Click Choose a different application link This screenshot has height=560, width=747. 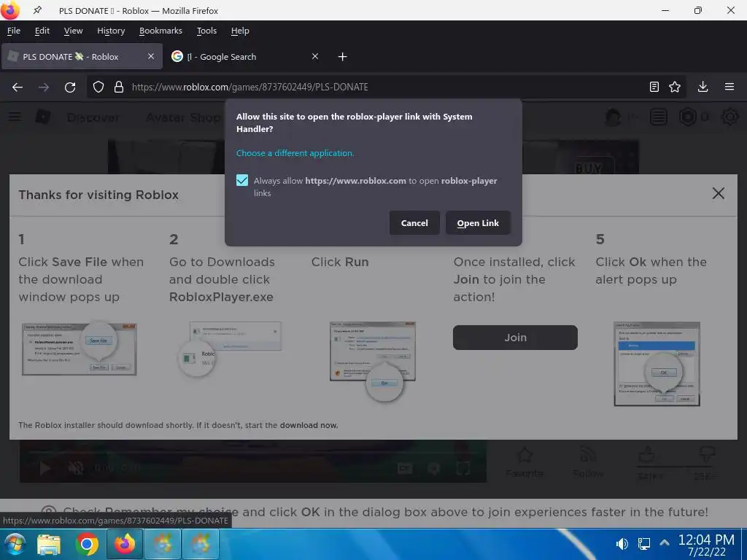pyautogui.click(x=295, y=153)
